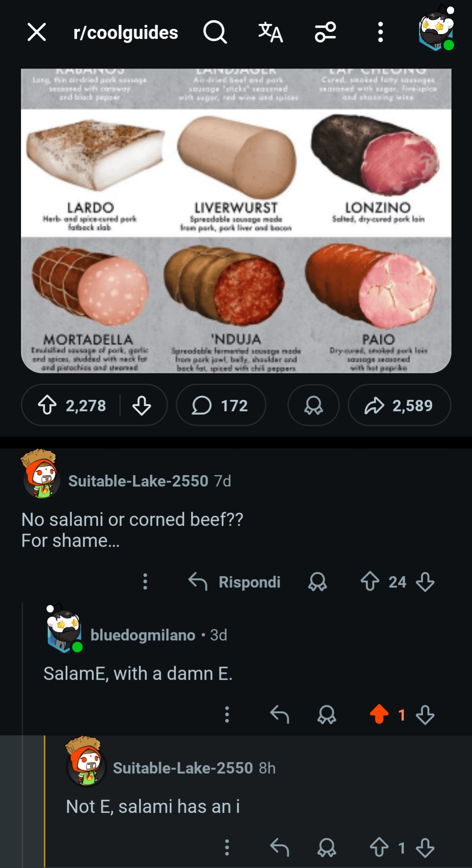
Task: Tap the Rispondi reply button
Action: tap(235, 582)
